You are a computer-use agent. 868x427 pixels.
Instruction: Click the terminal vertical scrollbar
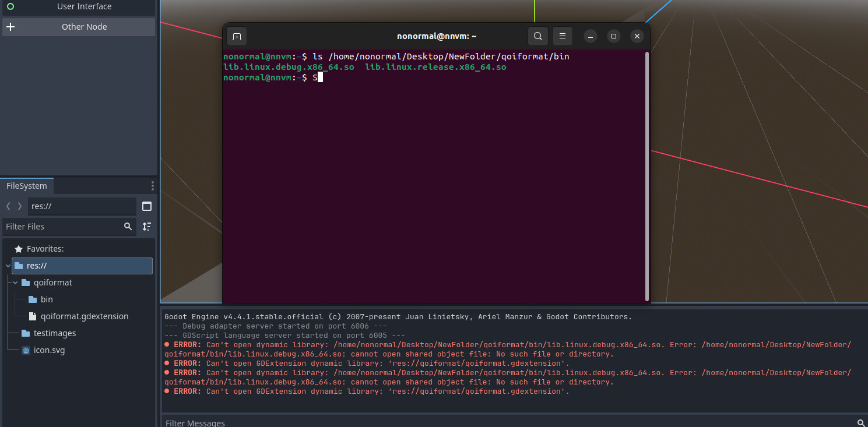647,177
